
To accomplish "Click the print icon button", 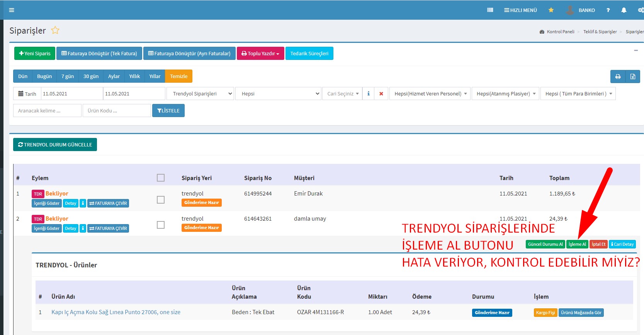I will click(618, 77).
